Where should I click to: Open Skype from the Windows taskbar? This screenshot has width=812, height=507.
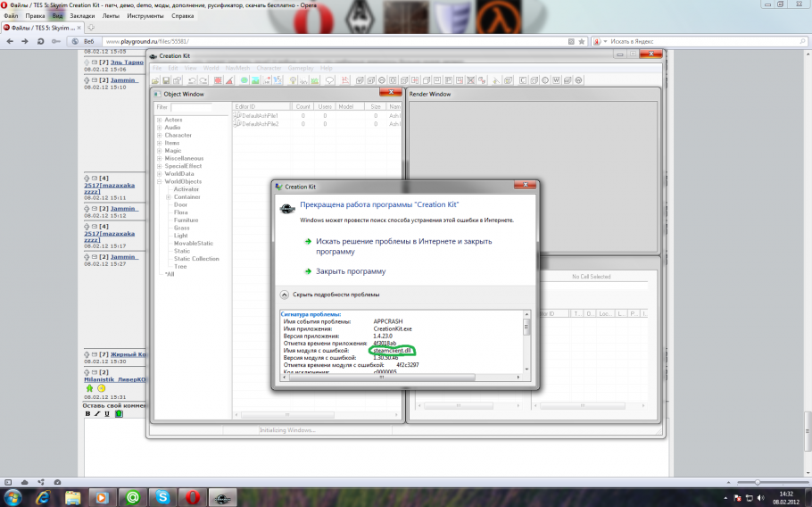click(x=163, y=496)
